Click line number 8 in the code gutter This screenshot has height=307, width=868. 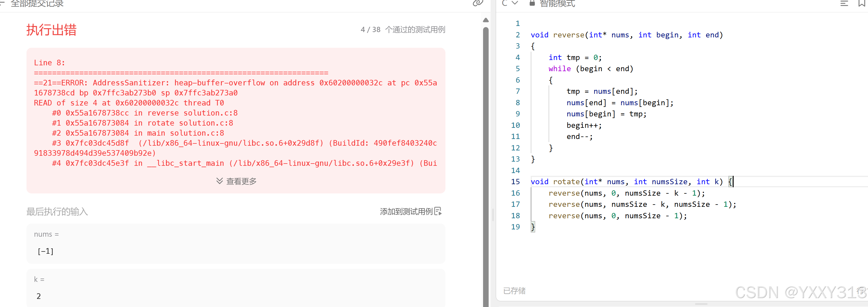point(518,103)
